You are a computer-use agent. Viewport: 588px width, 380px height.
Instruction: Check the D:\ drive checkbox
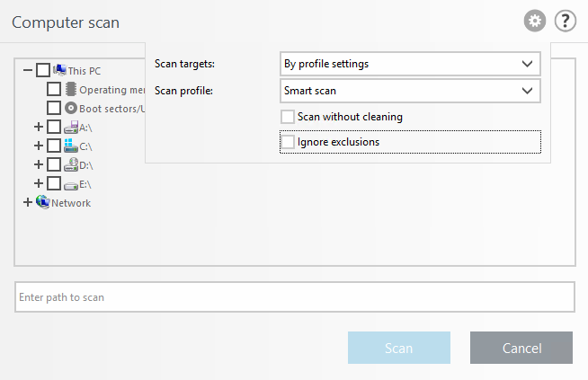(54, 164)
